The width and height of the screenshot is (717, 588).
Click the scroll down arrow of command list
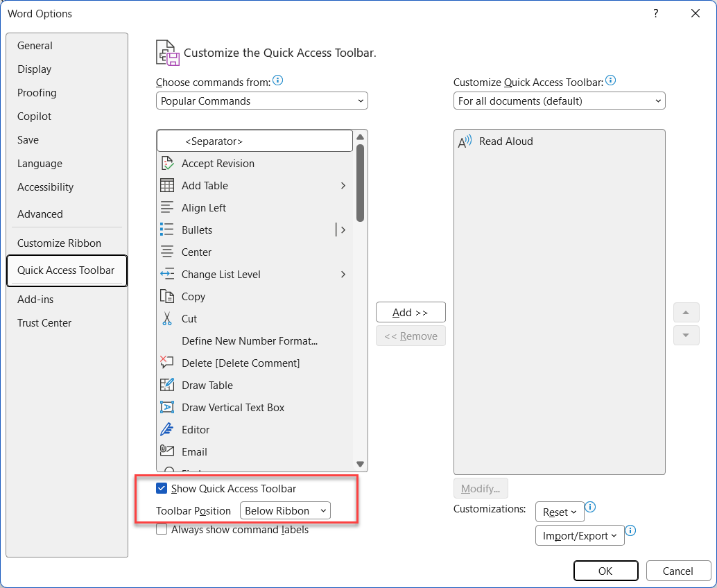361,464
